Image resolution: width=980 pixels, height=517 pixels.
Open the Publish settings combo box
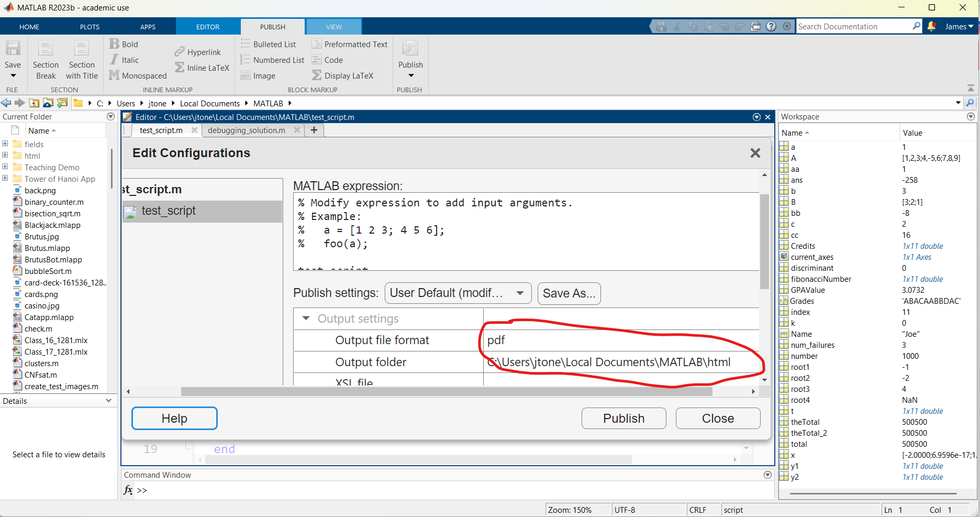pos(458,293)
